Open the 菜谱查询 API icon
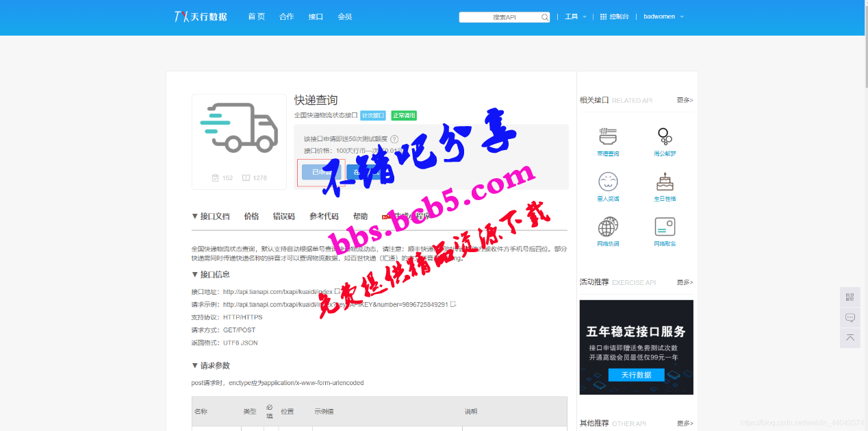Viewport: 868px width, 431px height. (608, 136)
